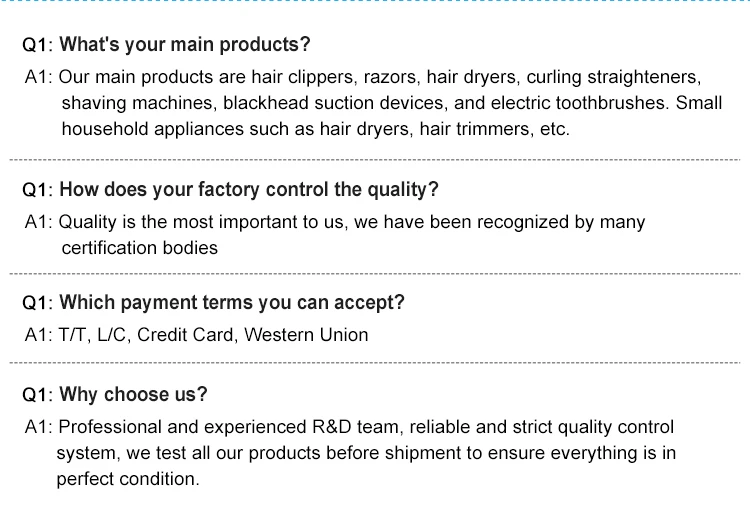Click "Which payment terms you can accept?" question

coord(232,303)
